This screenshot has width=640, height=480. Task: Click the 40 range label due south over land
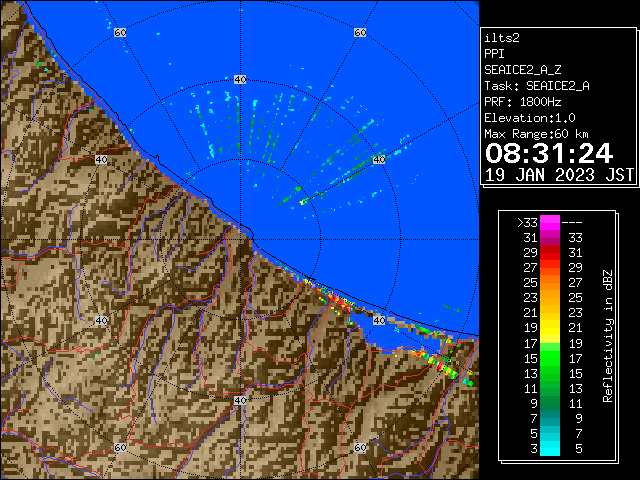click(240, 400)
